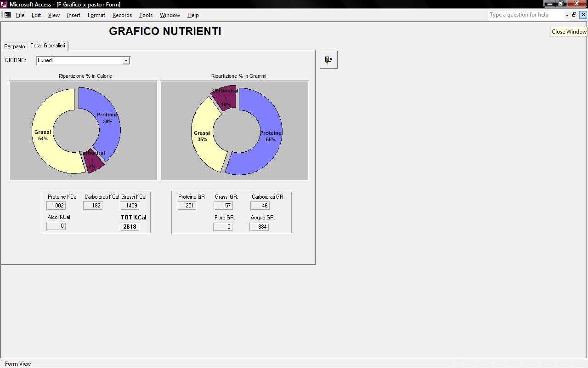Click the Microsoft Access title bar icon
The width and height of the screenshot is (588, 368).
click(x=4, y=4)
